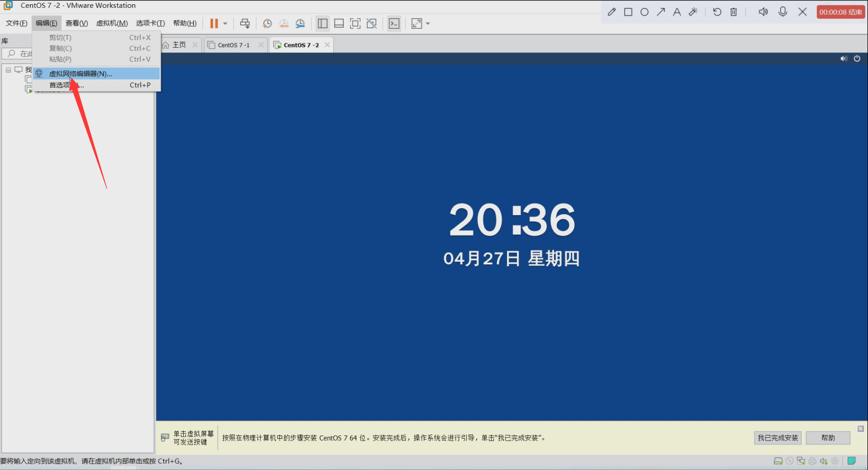The image size is (868, 470).
Task: Enter full screen mode from the toolbar
Action: click(x=355, y=24)
